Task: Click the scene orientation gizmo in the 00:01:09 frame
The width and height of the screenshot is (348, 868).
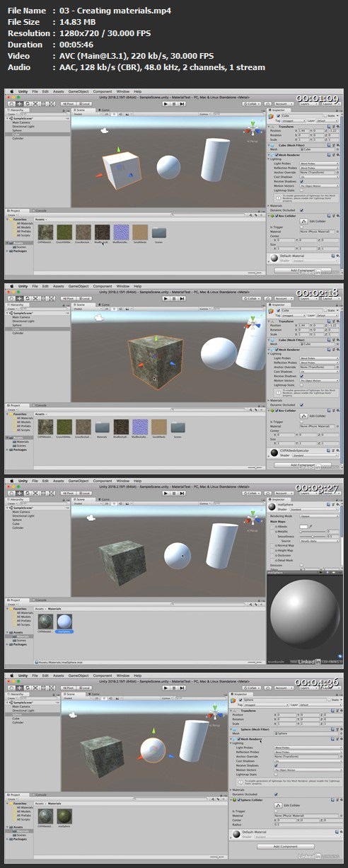Action: point(254,129)
